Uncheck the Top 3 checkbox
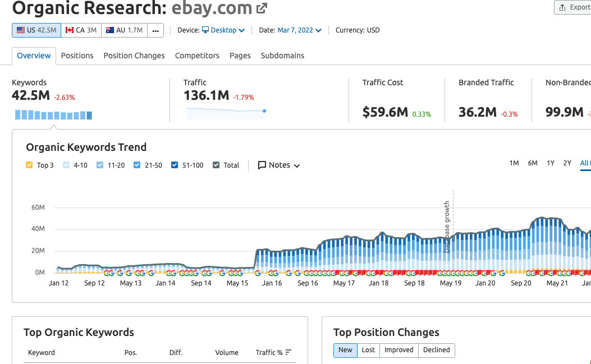The height and width of the screenshot is (364, 591). tap(29, 165)
